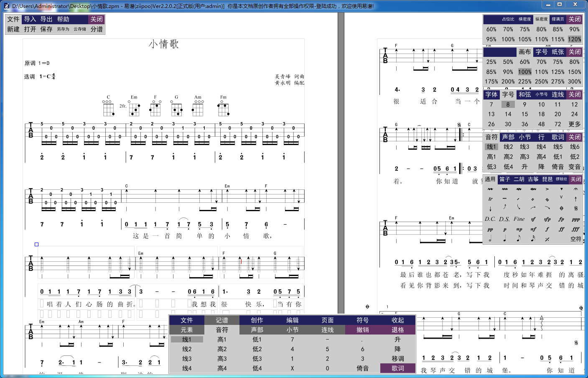Switch to the 二胡 symbol tab
The image size is (588, 378).
click(x=519, y=179)
